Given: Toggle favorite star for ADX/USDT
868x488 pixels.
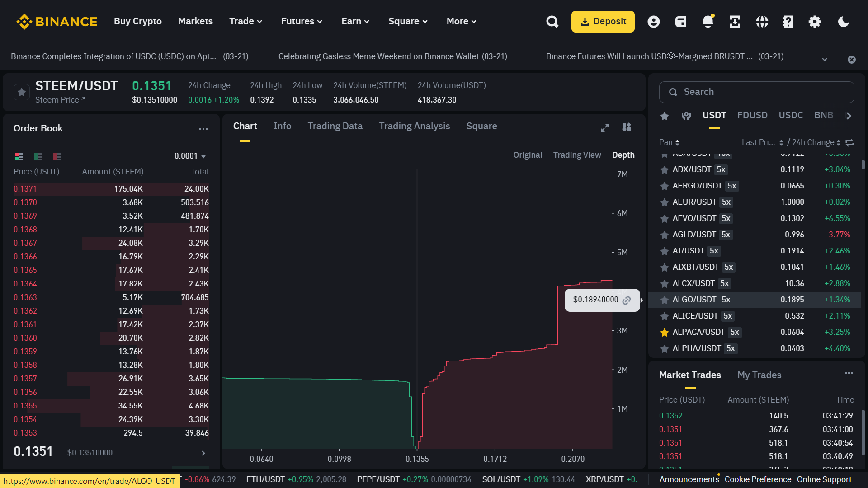Looking at the screenshot, I should tap(665, 170).
